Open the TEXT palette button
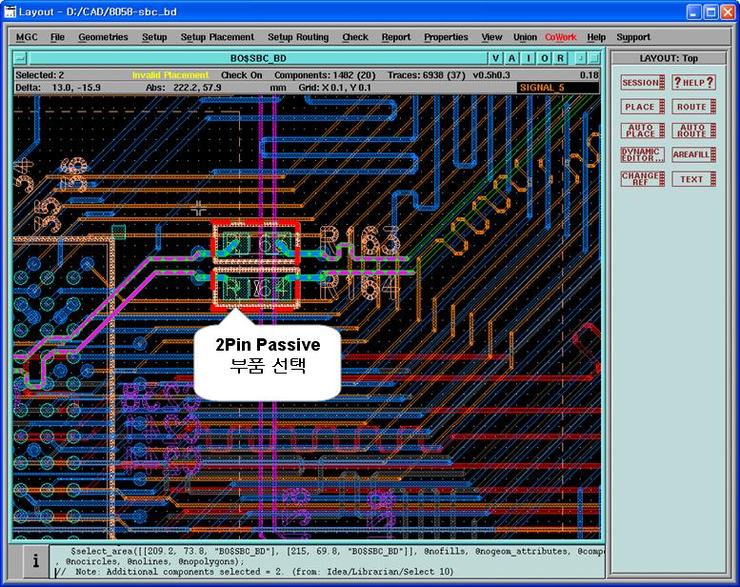The image size is (740, 587). (x=691, y=179)
